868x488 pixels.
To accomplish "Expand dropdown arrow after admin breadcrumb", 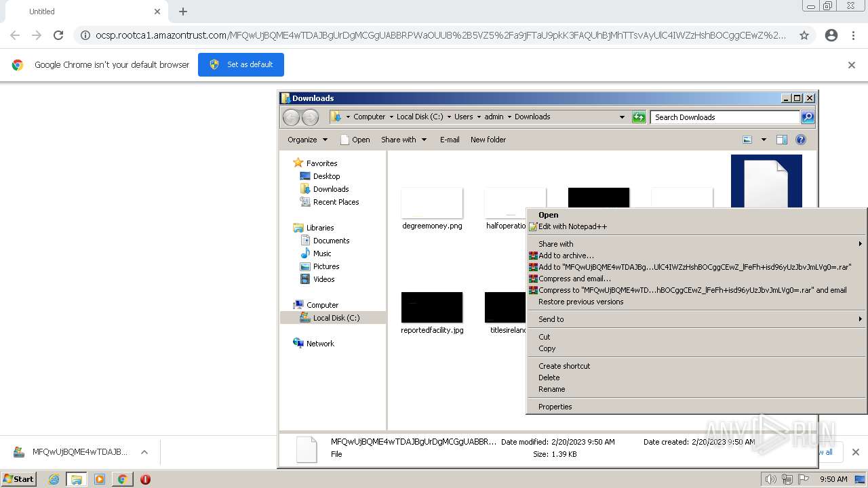I will 509,117.
